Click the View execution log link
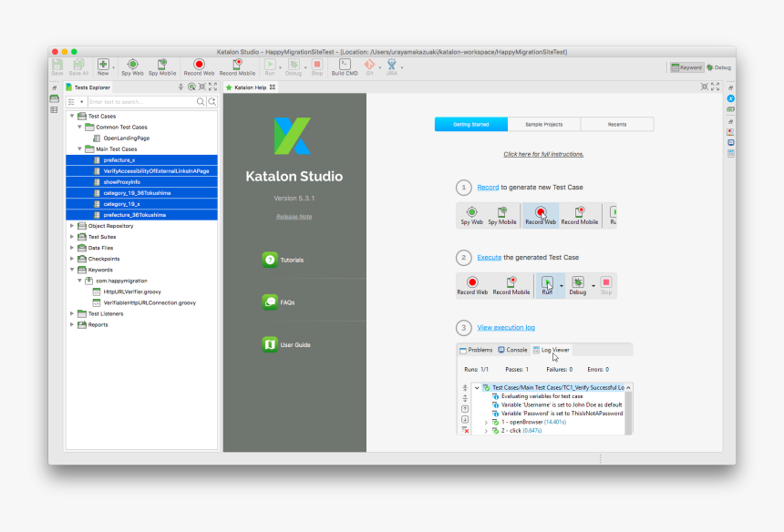 pyautogui.click(x=506, y=328)
